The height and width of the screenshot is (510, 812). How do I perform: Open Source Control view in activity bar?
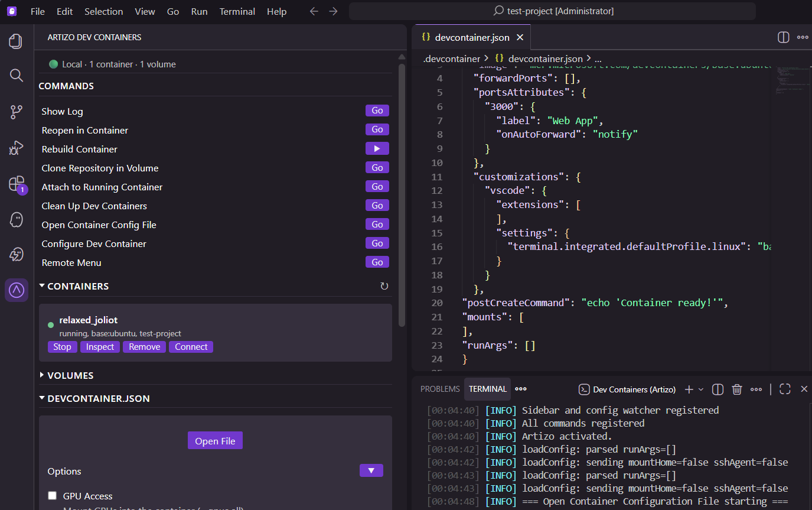click(x=17, y=112)
